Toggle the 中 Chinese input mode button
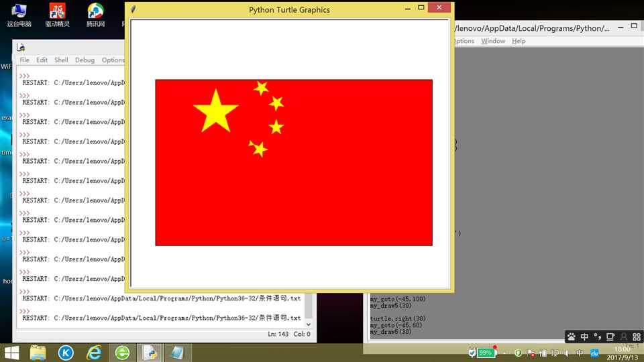The image size is (644, 362). click(x=584, y=337)
